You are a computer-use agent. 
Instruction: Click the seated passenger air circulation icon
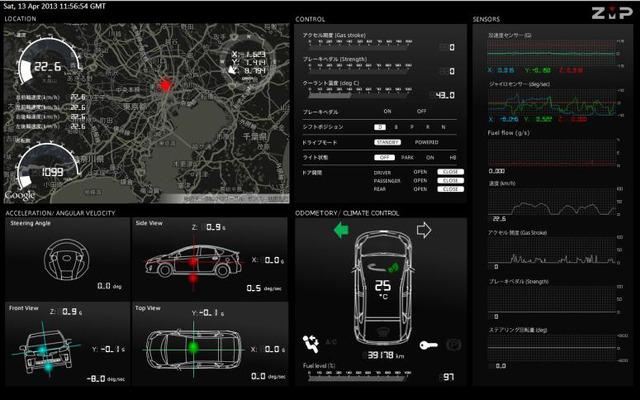coord(311,343)
